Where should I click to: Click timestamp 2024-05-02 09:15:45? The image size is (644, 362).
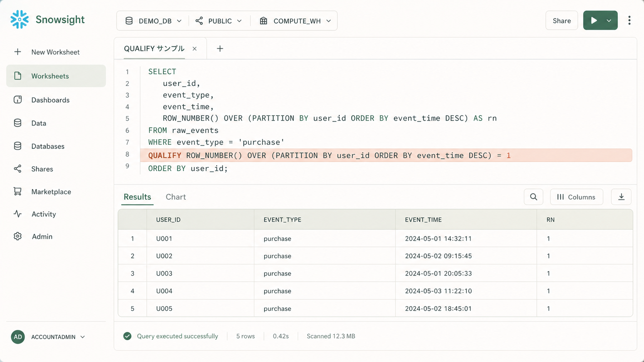[438, 256]
